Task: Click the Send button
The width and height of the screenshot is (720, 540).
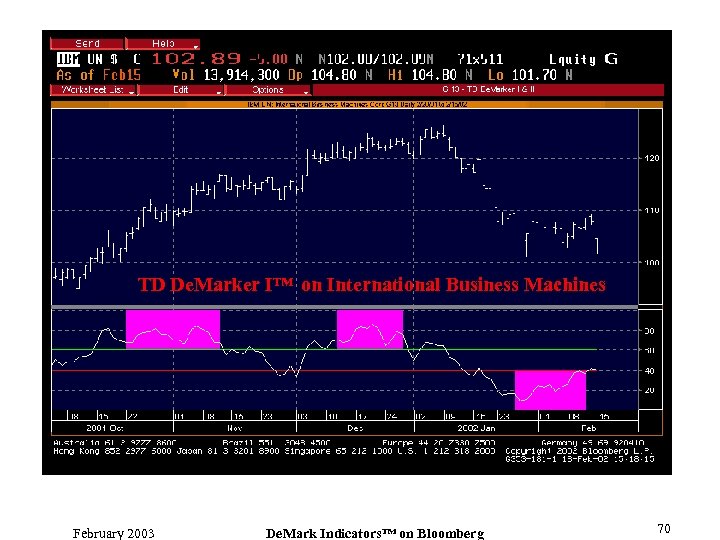Action: coord(87,44)
